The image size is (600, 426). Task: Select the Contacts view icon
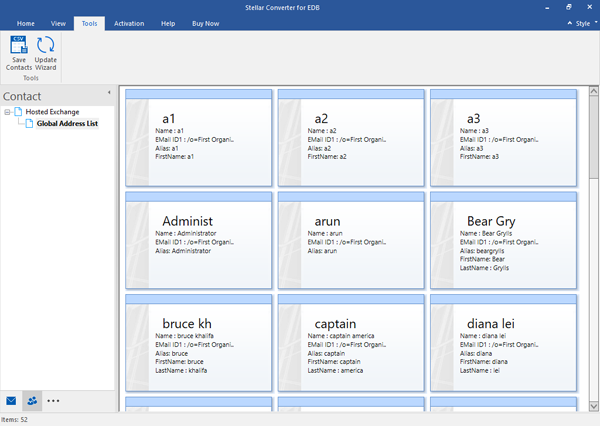coord(32,401)
